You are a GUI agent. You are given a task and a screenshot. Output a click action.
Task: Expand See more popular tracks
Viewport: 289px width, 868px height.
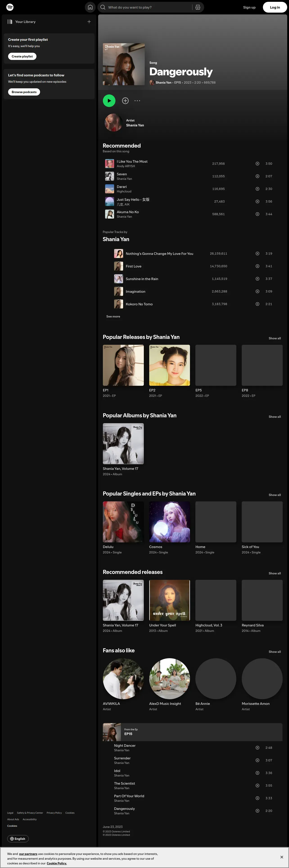tap(113, 316)
